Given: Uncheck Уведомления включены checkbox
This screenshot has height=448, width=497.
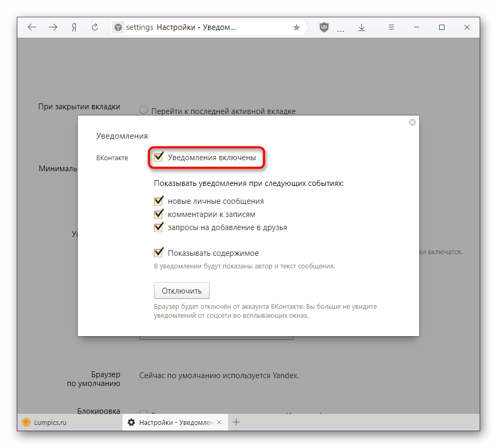Looking at the screenshot, I should 159,157.
